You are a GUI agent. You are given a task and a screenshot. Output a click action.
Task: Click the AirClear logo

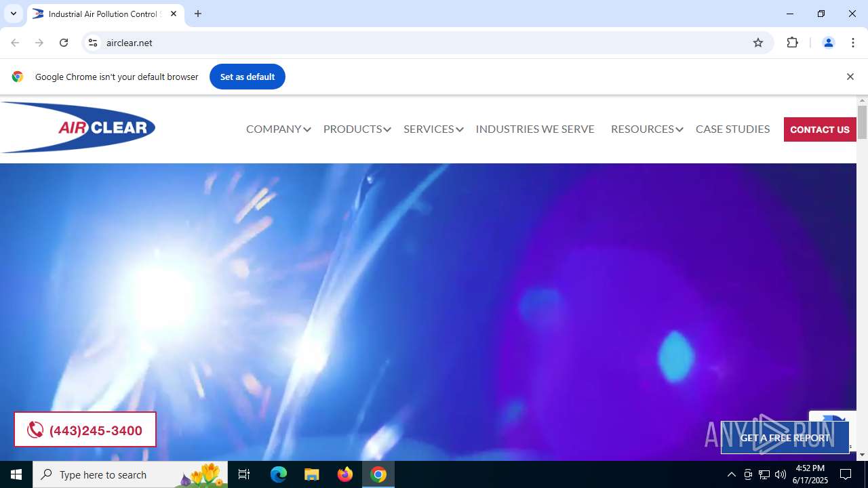[78, 127]
